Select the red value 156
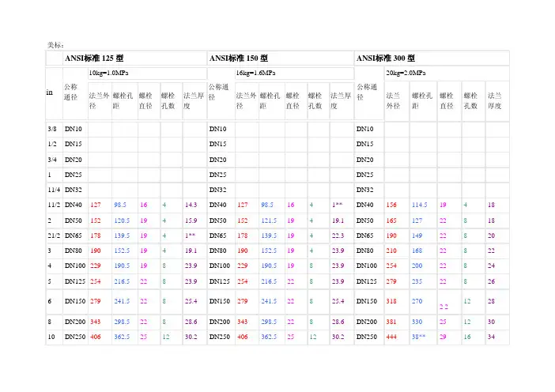Image resolution: width=555 pixels, height=392 pixels. point(391,205)
